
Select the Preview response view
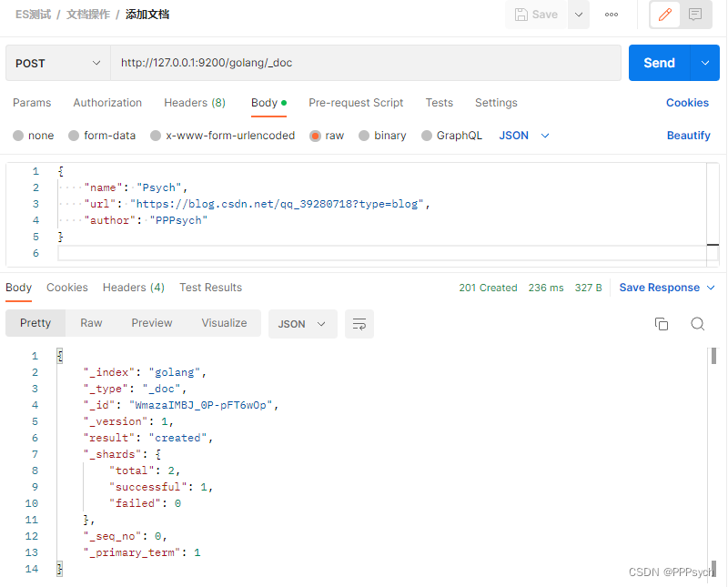tap(152, 323)
